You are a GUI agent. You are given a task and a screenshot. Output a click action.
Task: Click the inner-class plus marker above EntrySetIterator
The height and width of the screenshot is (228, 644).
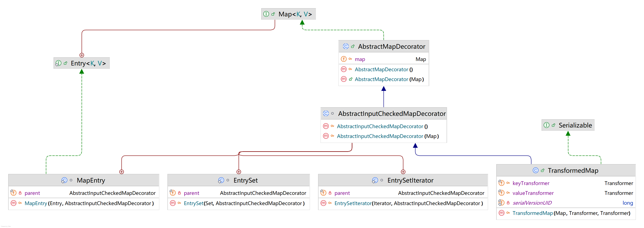coord(403,172)
